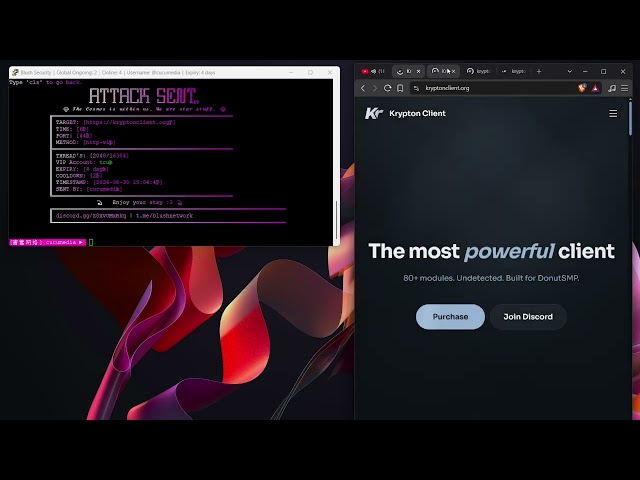Image resolution: width=640 pixels, height=480 pixels.
Task: Click the Join Discord button
Action: point(528,317)
